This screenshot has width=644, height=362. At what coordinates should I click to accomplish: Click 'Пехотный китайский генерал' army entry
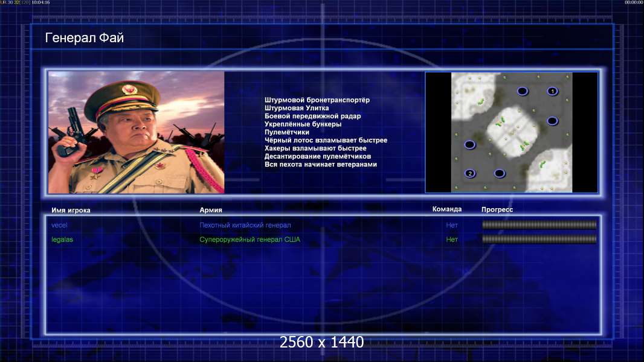(x=245, y=224)
